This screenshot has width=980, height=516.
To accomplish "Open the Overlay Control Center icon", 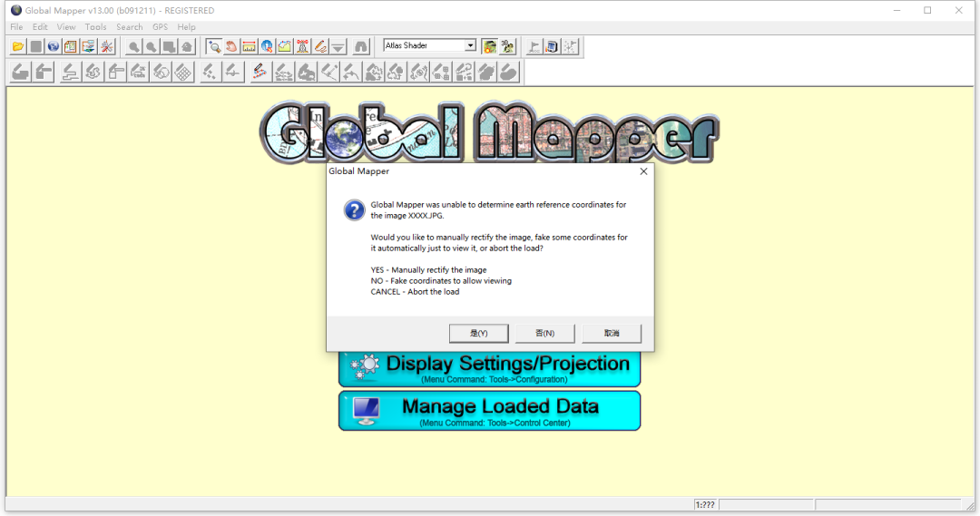I will point(88,46).
